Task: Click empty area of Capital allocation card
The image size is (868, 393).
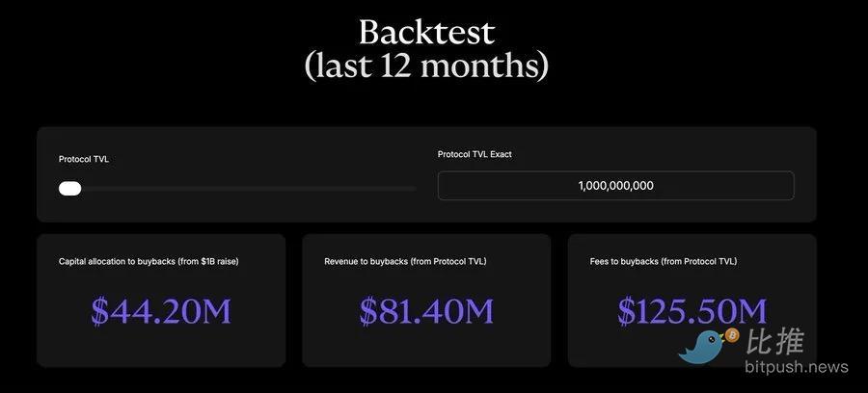Action: pyautogui.click(x=161, y=349)
